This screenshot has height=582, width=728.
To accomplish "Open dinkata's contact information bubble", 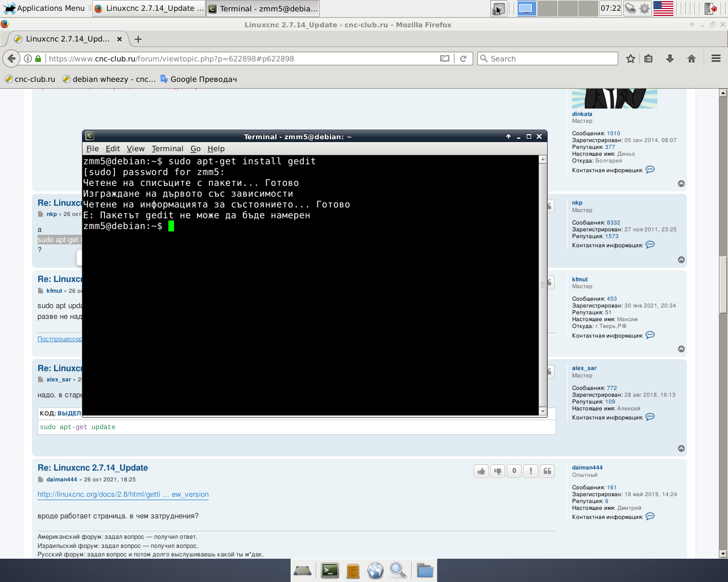I will point(650,170).
